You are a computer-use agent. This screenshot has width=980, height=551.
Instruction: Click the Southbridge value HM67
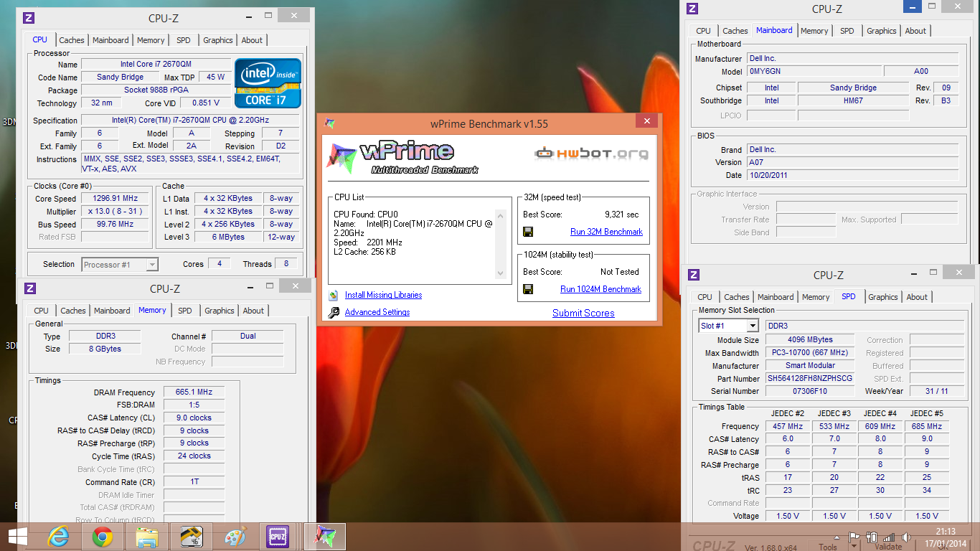tap(853, 101)
